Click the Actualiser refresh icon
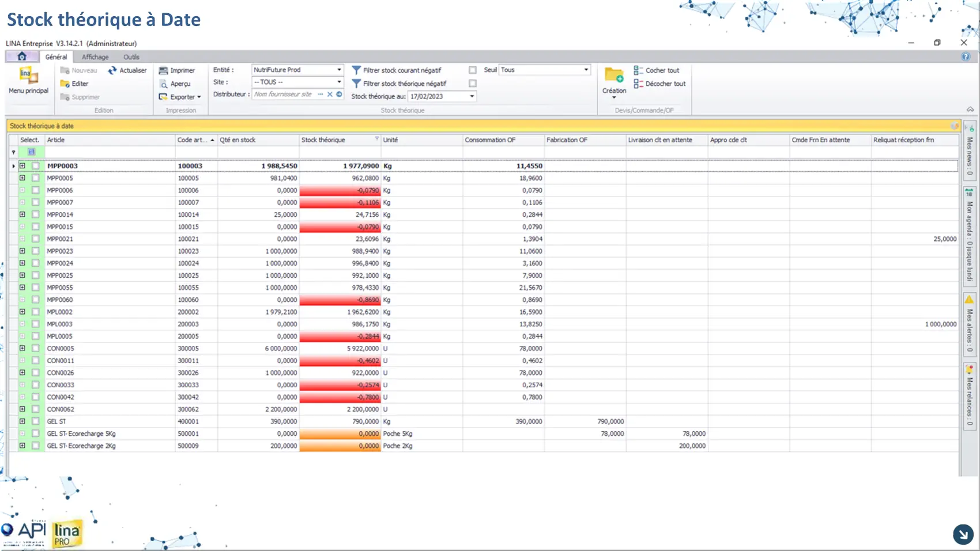Viewport: 980px width, 551px height. 112,70
